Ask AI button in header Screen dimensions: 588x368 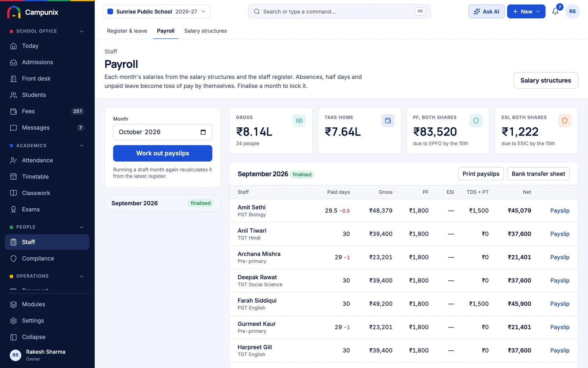(x=486, y=11)
